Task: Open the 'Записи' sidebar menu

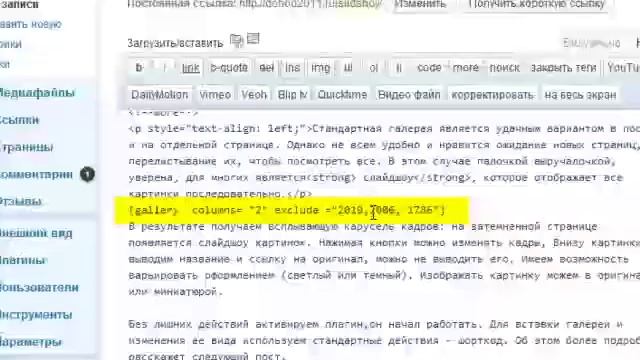Action: pos(19,5)
